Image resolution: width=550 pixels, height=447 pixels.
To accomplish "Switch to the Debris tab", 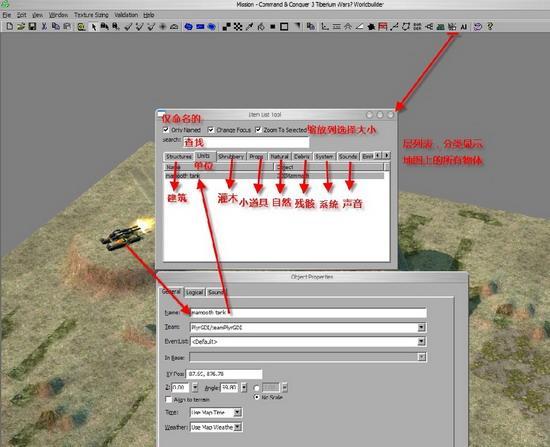I will (302, 156).
